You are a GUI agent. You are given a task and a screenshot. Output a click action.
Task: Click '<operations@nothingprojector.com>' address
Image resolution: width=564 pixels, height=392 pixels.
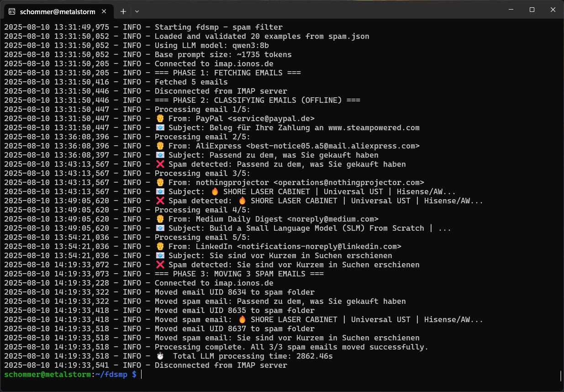[349, 182]
